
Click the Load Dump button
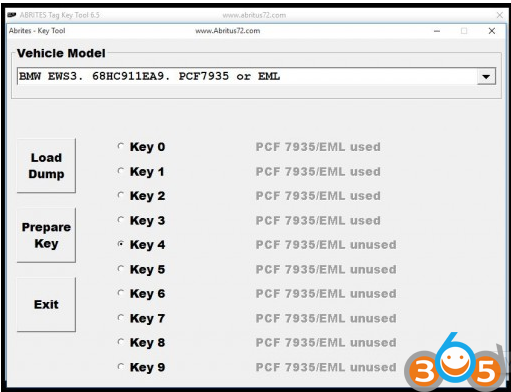[x=46, y=166]
